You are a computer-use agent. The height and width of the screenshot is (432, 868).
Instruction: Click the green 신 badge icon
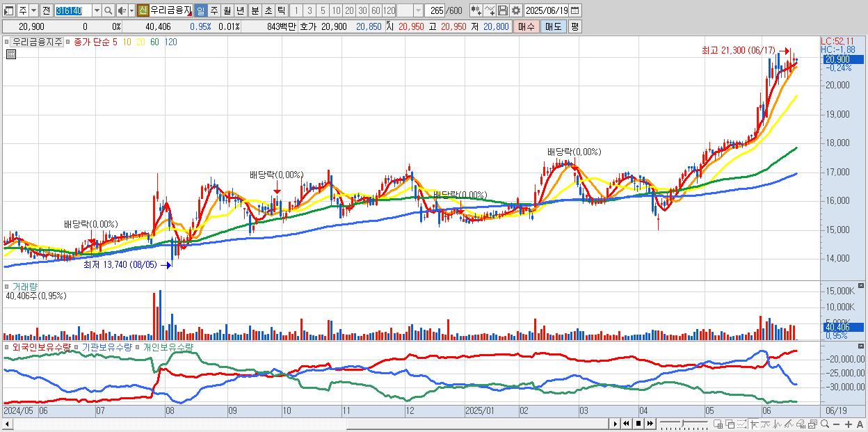pyautogui.click(x=143, y=10)
